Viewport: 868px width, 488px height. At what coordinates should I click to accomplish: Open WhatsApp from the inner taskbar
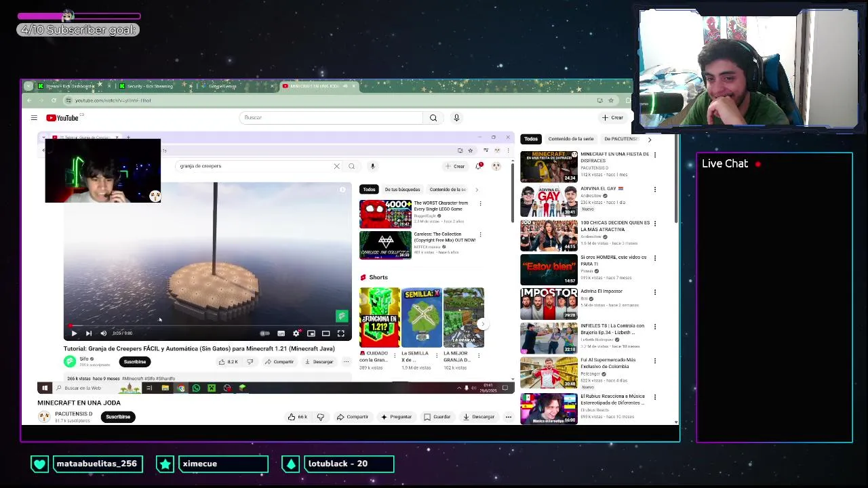196,388
